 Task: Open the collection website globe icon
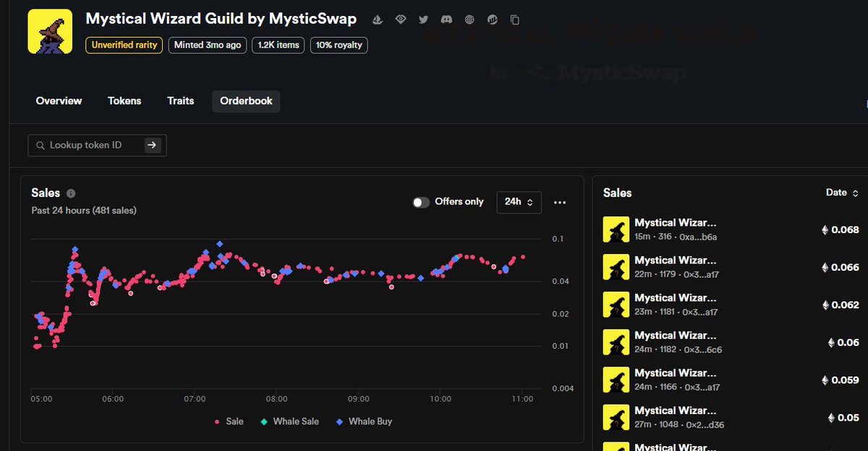click(469, 20)
